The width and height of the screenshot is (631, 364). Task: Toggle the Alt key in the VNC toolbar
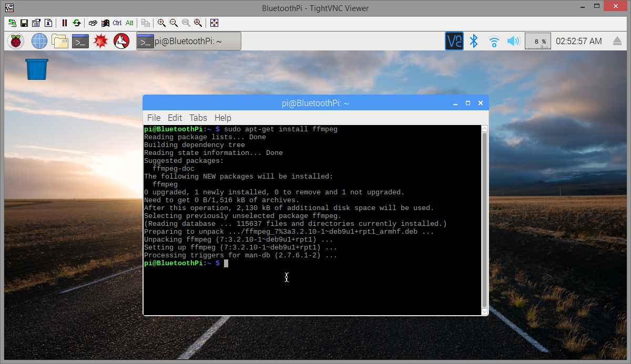[129, 23]
